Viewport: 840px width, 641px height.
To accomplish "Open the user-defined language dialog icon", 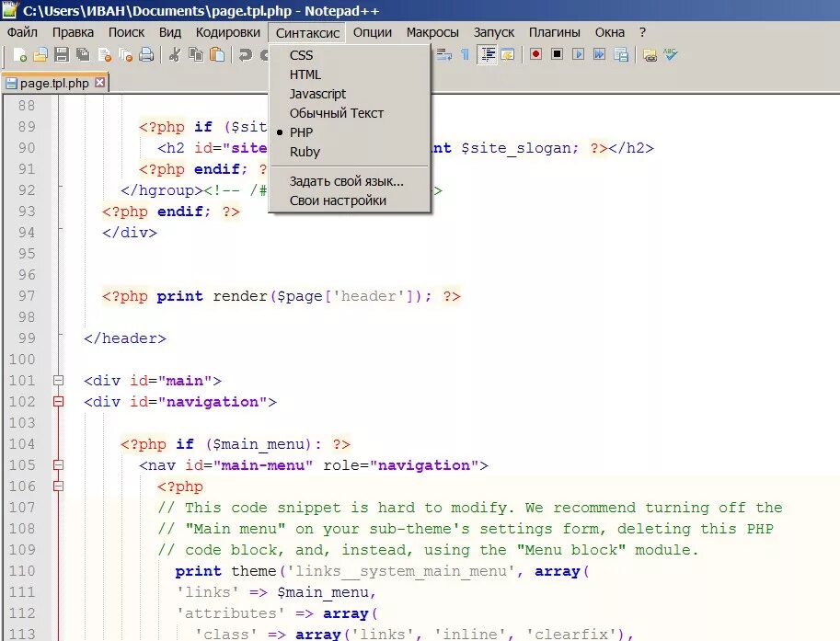I will (507, 54).
